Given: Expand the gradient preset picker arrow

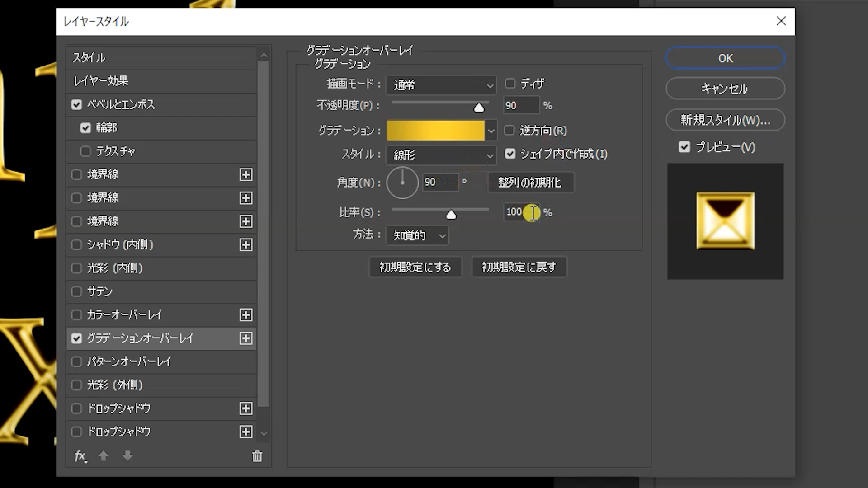Looking at the screenshot, I should pyautogui.click(x=491, y=131).
